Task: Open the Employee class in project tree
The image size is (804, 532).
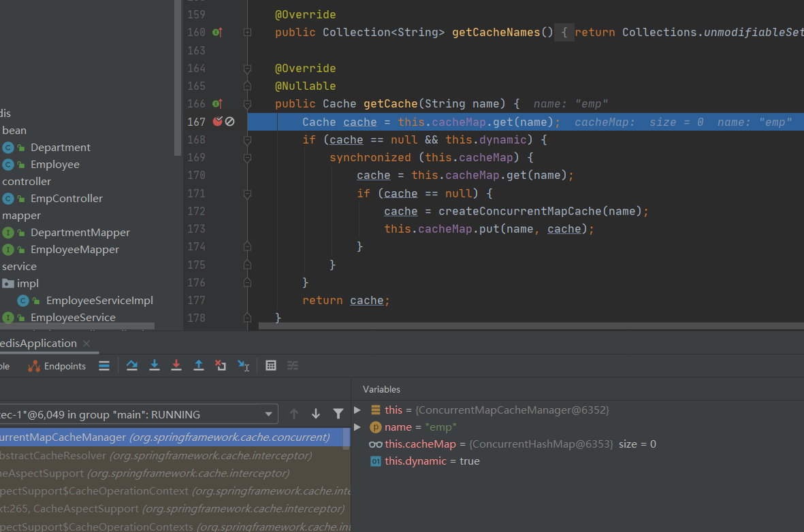Action: [x=55, y=165]
